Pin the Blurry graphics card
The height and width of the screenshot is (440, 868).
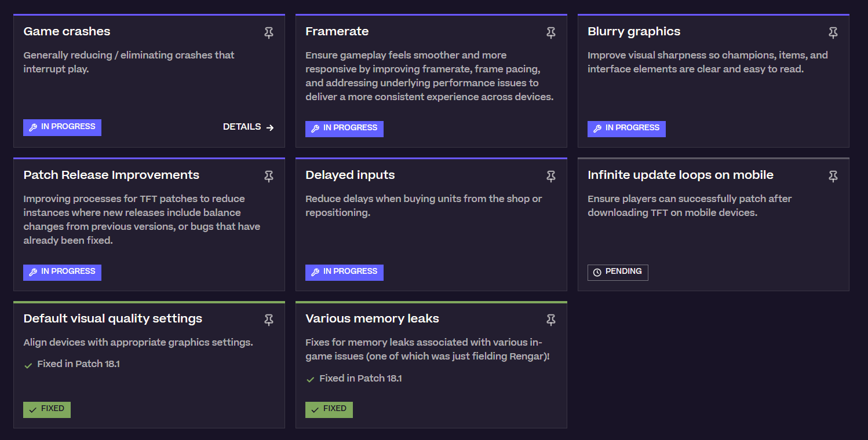coord(833,33)
